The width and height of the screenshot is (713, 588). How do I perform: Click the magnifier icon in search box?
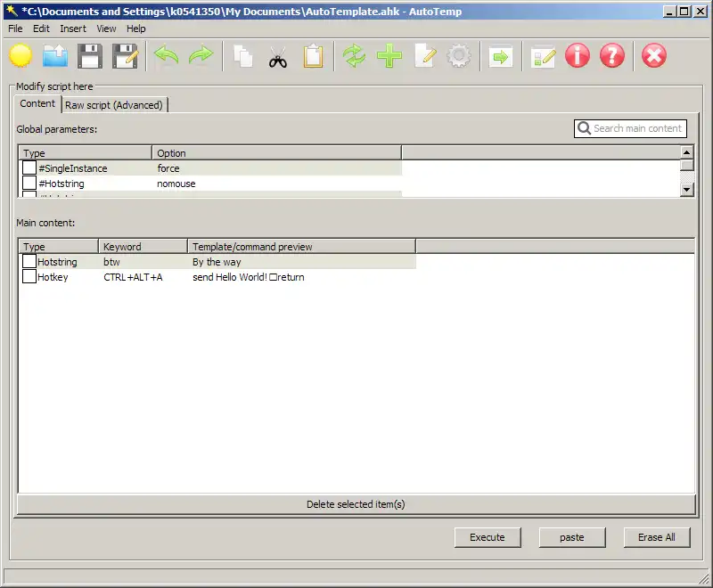pyautogui.click(x=584, y=128)
